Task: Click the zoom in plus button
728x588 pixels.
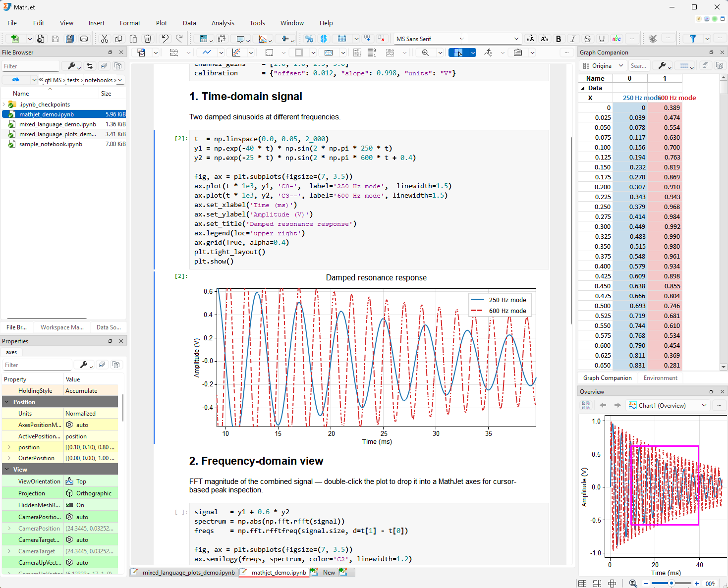Action: coord(697,584)
